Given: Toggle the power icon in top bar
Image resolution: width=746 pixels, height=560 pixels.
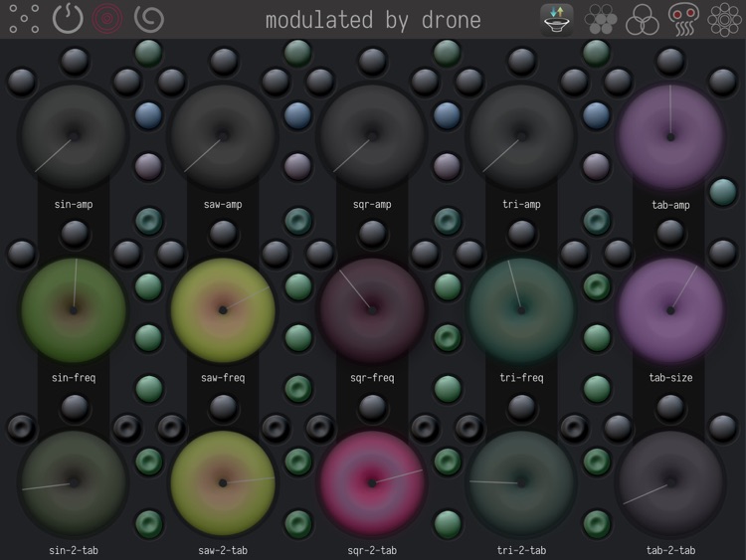Looking at the screenshot, I should (68, 19).
